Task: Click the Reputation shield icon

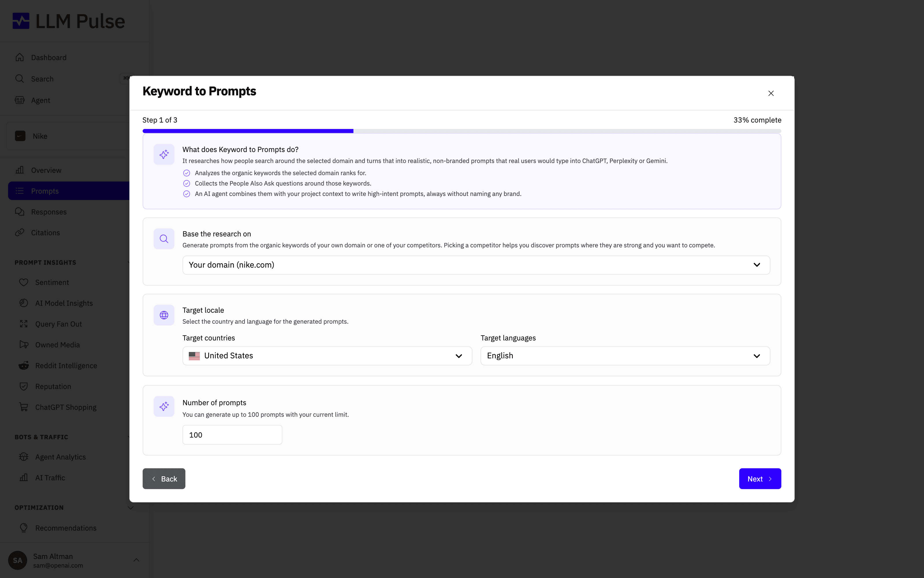Action: coord(24,386)
